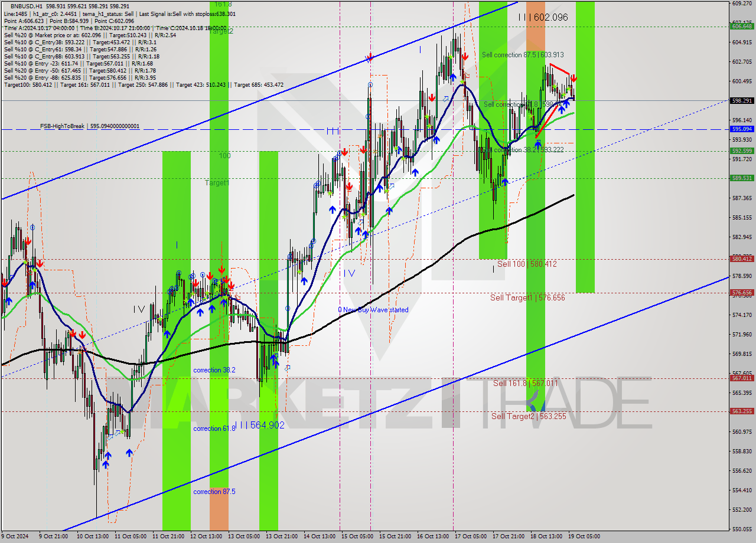
Task: Click the blue 'correction 38.2' label
Action: click(x=214, y=370)
